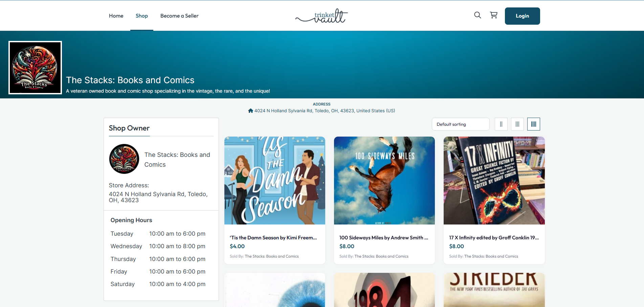This screenshot has height=307, width=644.
Task: Click the Friday hours row
Action: [158, 271]
